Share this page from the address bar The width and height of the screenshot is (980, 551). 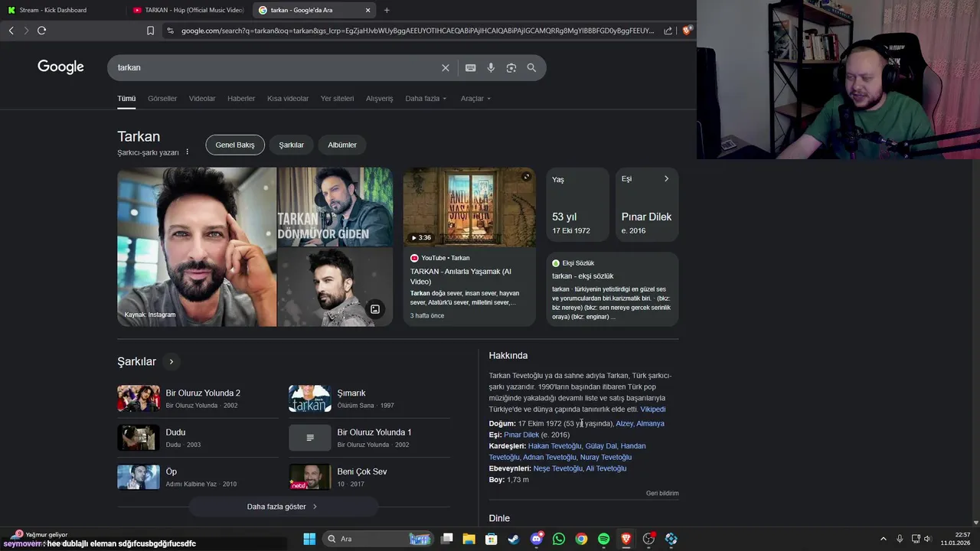(668, 31)
